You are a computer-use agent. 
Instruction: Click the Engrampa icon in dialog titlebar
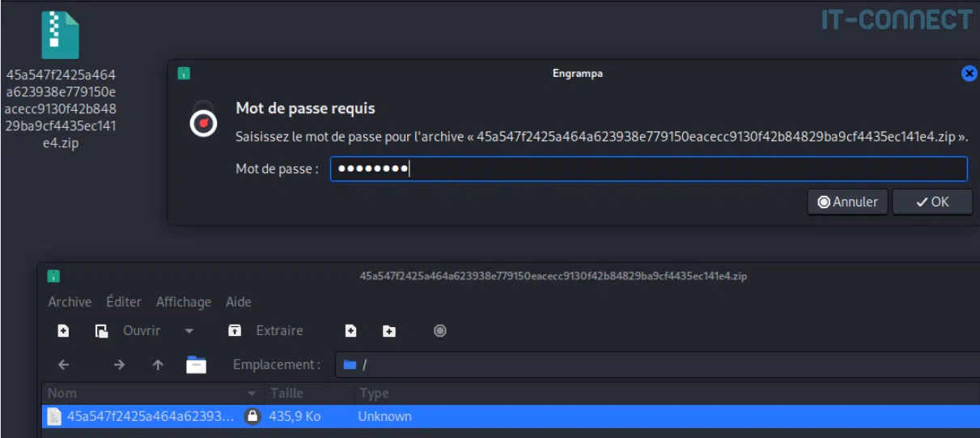point(184,74)
